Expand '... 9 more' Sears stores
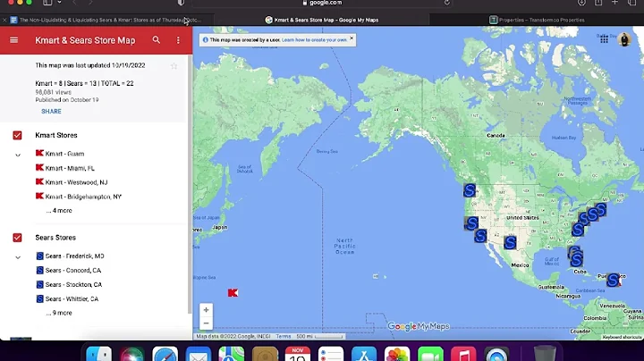The image size is (644, 361). click(59, 313)
